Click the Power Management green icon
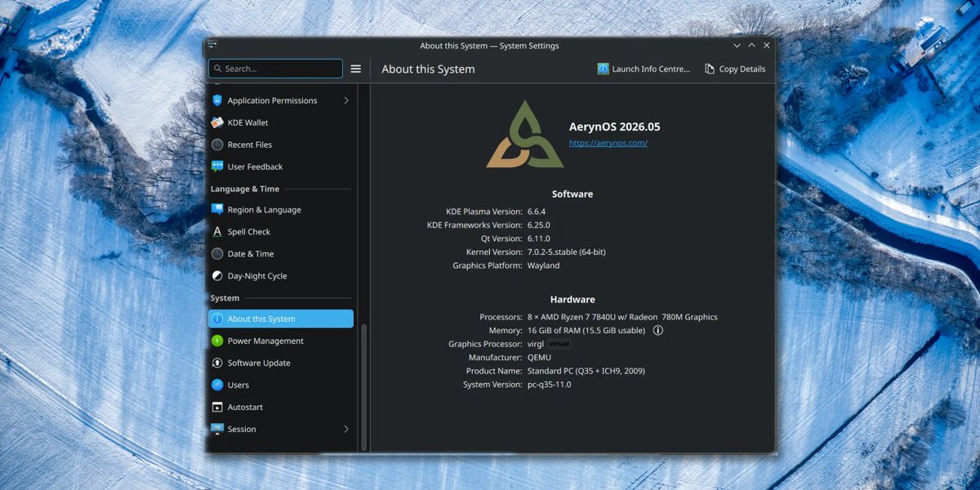The image size is (980, 490). [x=217, y=341]
